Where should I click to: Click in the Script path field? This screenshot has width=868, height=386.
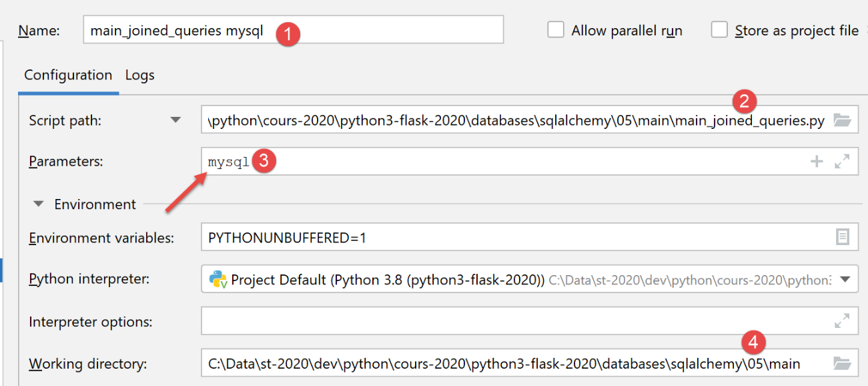[x=514, y=121]
